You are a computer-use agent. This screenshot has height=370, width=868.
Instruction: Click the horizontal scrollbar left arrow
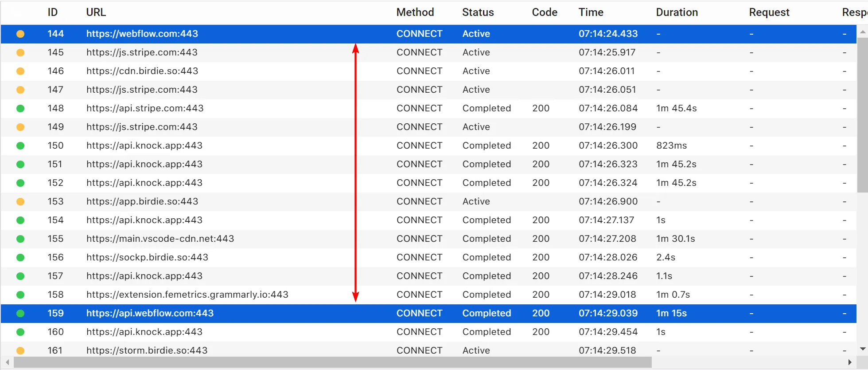(8, 362)
